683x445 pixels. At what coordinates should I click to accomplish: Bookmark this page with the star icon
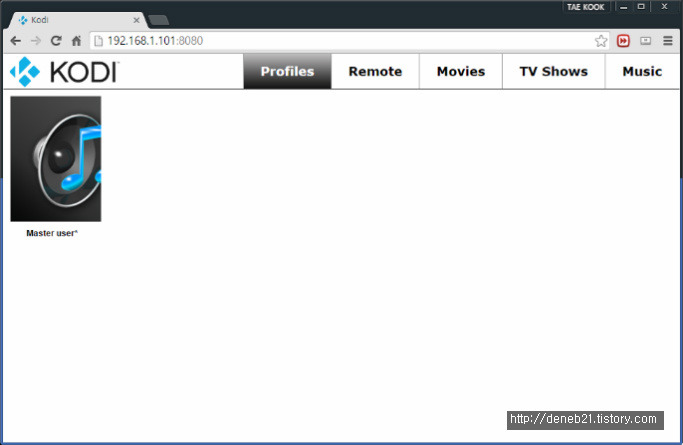tap(601, 41)
